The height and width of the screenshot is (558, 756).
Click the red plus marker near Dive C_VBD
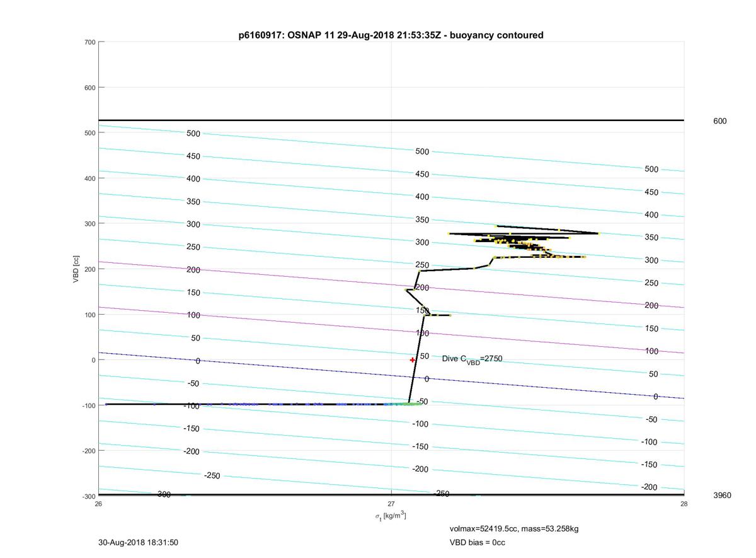(413, 360)
